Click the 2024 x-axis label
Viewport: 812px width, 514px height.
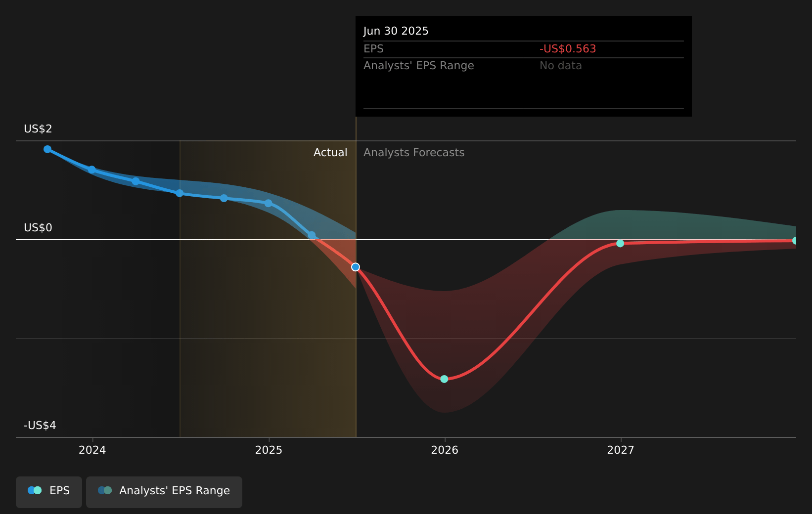pos(92,450)
